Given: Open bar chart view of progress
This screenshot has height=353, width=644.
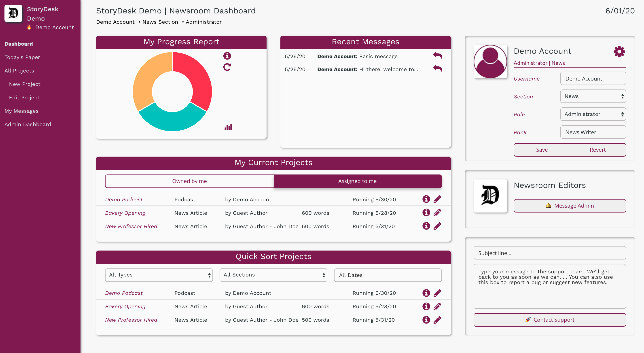Looking at the screenshot, I should [x=227, y=127].
